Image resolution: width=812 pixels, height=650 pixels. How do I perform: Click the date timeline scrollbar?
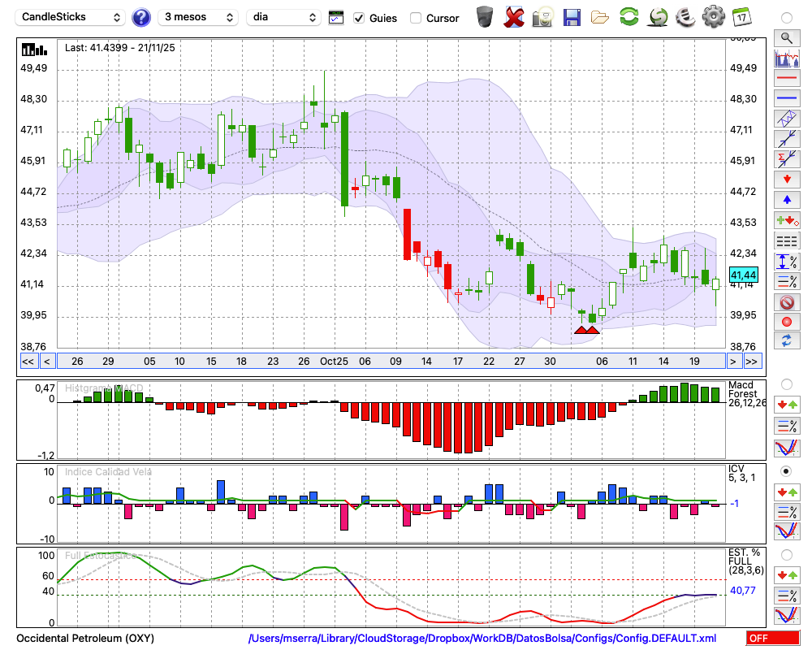click(x=390, y=362)
